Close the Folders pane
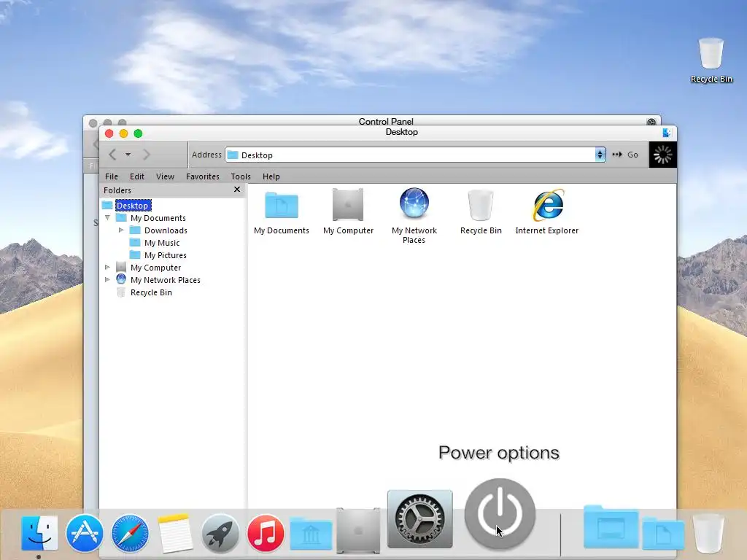The image size is (747, 560). coord(237,190)
